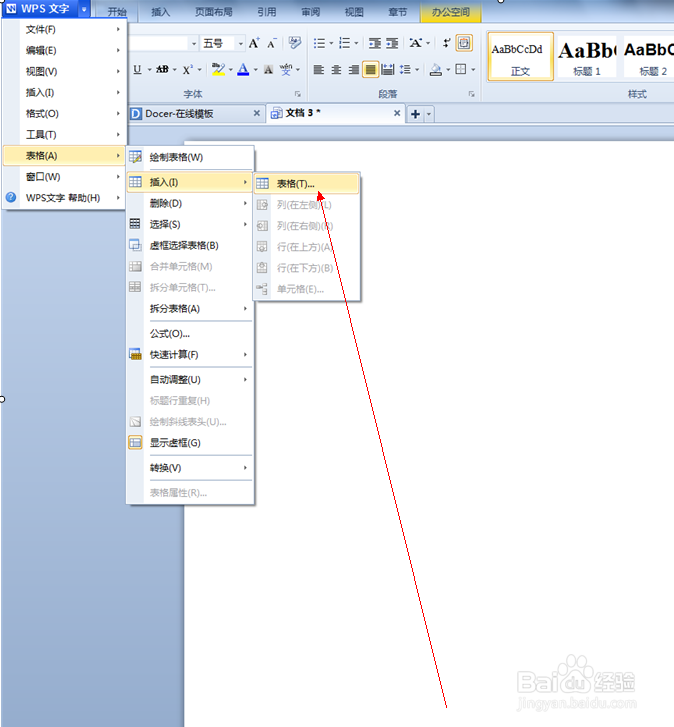Open the 删除(D) submenu
The image size is (674, 727).
pos(191,203)
